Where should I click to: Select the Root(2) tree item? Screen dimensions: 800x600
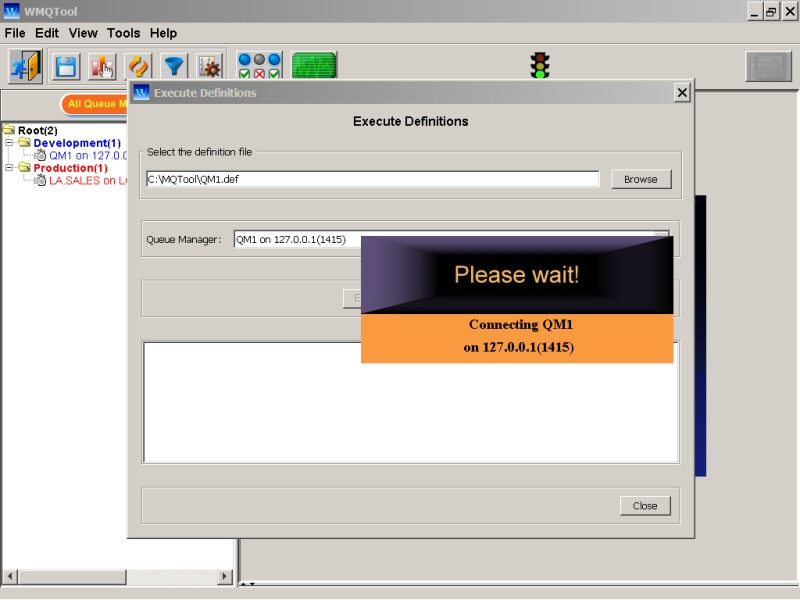coord(38,130)
